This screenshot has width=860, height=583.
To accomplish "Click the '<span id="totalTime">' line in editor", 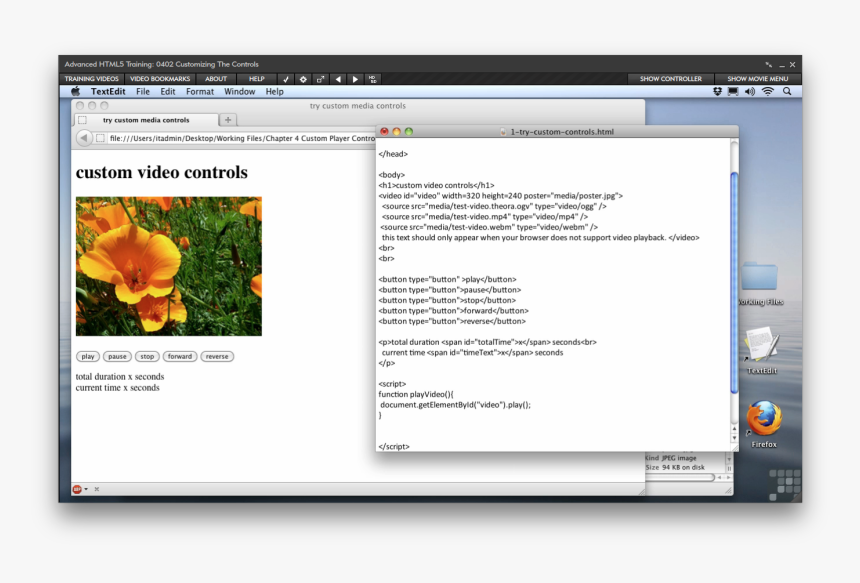I will (x=488, y=342).
